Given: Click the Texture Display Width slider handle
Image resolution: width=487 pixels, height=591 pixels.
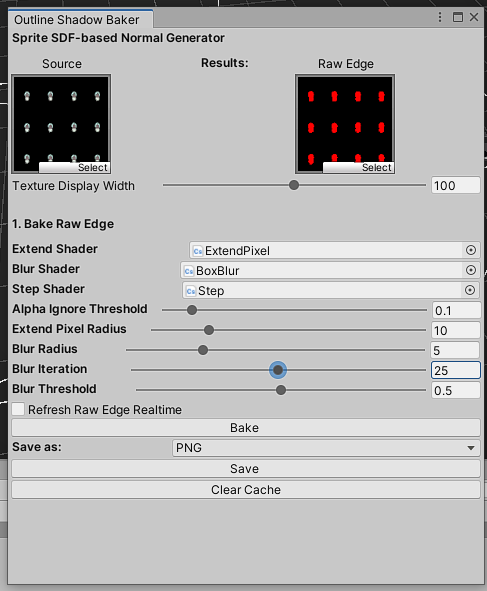Looking at the screenshot, I should 294,185.
